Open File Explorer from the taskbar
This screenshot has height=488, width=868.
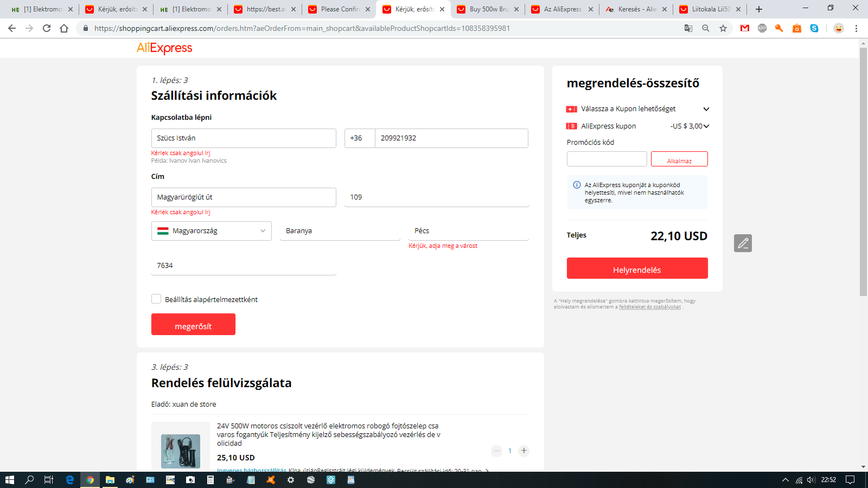coord(110,480)
